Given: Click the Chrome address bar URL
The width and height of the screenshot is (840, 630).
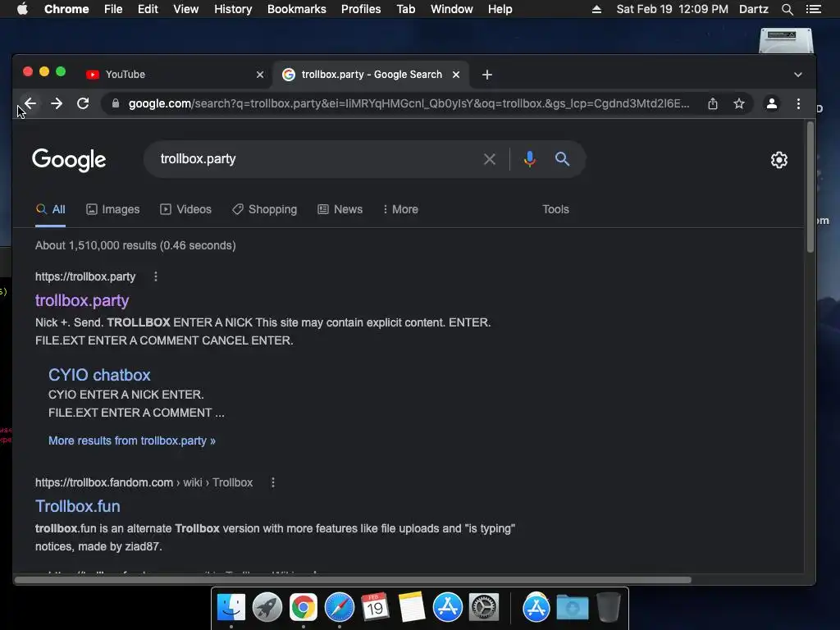Looking at the screenshot, I should point(409,103).
